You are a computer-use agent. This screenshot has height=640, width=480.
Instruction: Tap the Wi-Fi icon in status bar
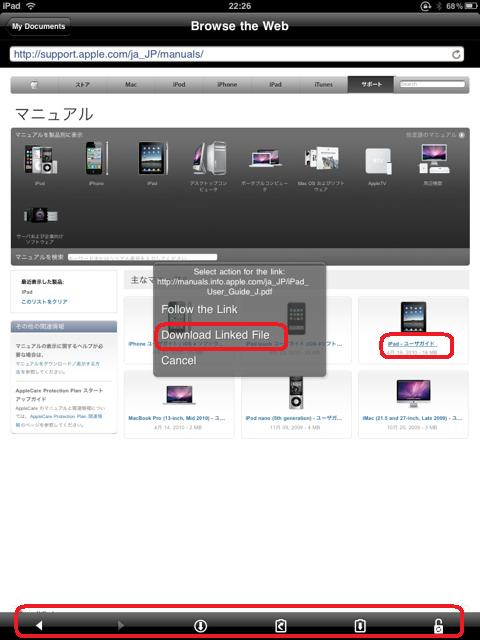click(31, 6)
